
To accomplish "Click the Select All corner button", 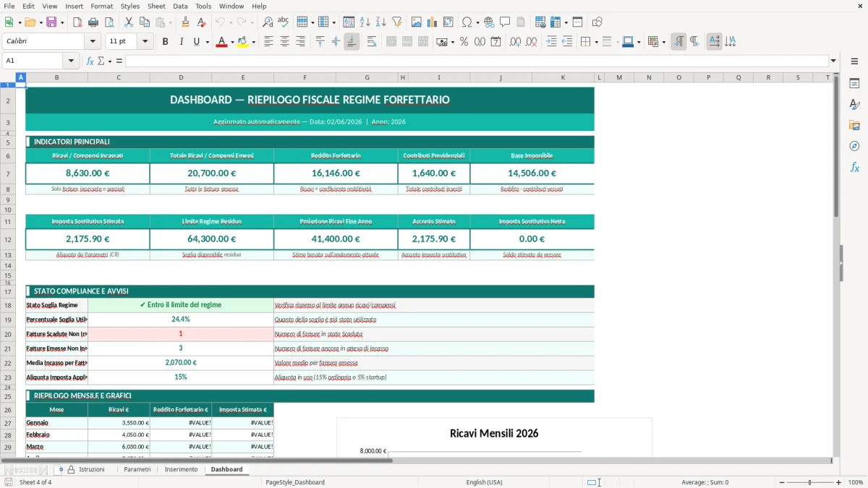I will (8, 77).
